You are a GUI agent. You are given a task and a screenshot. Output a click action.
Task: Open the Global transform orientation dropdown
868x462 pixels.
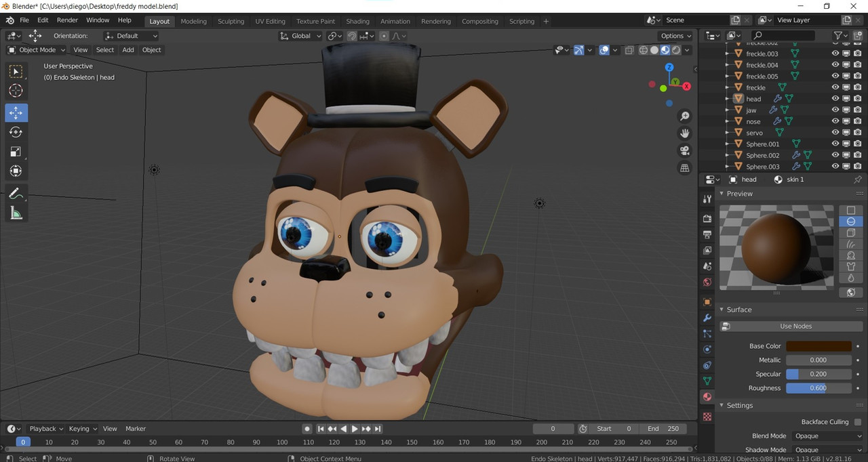click(x=300, y=36)
